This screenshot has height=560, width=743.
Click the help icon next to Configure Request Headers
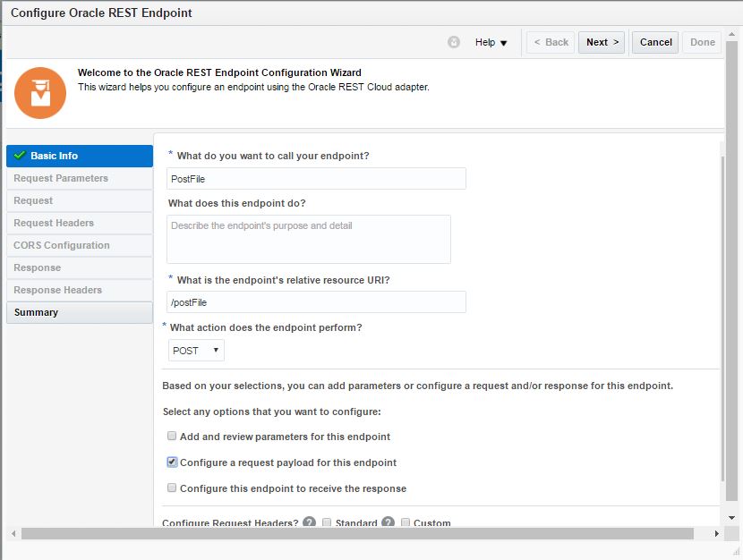(310, 522)
